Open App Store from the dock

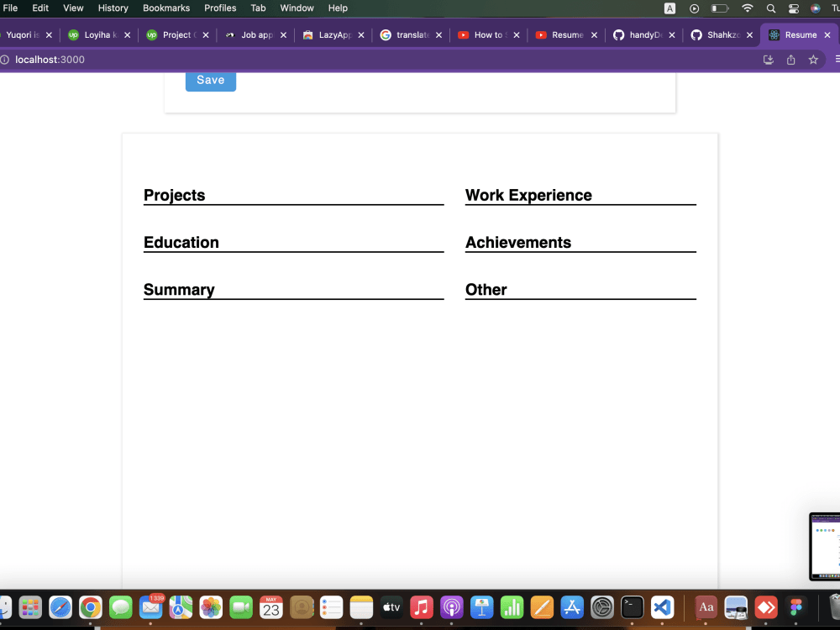(571, 606)
